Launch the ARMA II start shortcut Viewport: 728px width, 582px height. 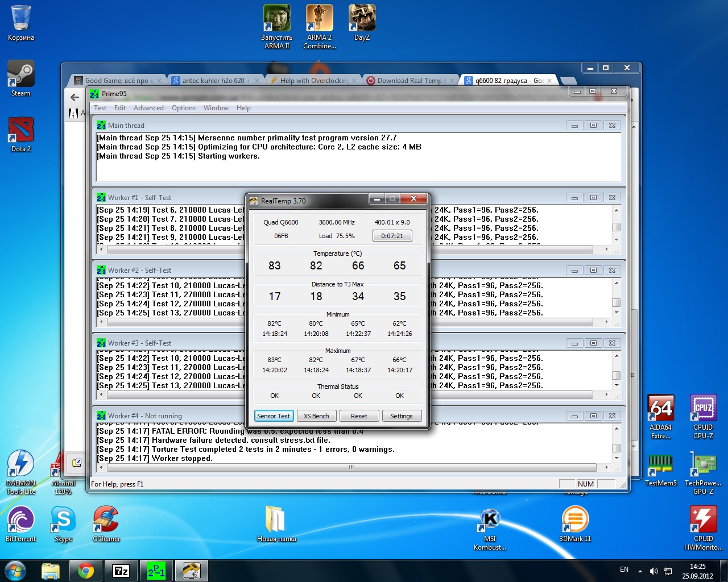tap(277, 27)
